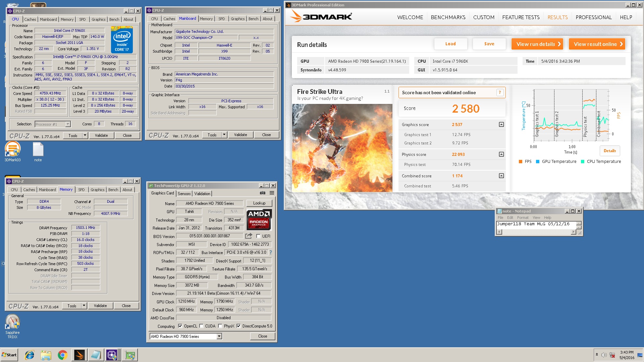644x362 pixels.
Task: Open the Format menu in Notepad
Action: click(523, 218)
